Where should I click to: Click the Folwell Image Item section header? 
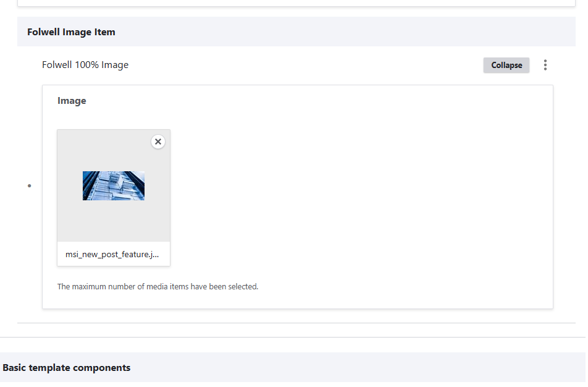[x=71, y=32]
